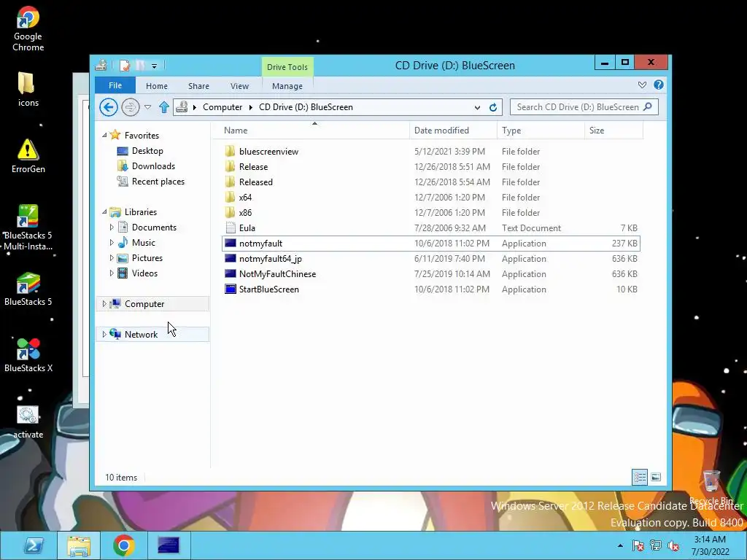
Task: Launch BlueStacks X from the desktop
Action: click(28, 355)
